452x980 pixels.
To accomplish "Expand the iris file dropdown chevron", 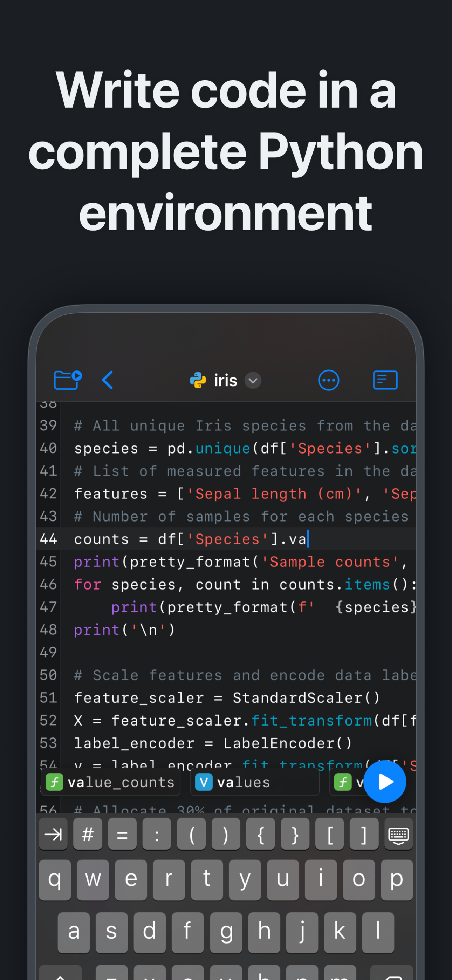I will coord(253,380).
